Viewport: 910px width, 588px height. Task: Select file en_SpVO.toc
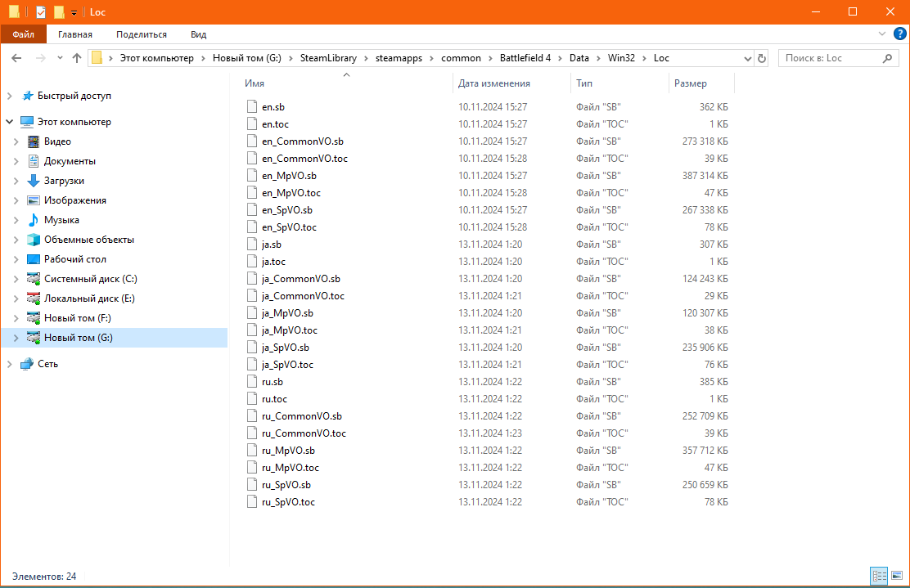(x=289, y=227)
